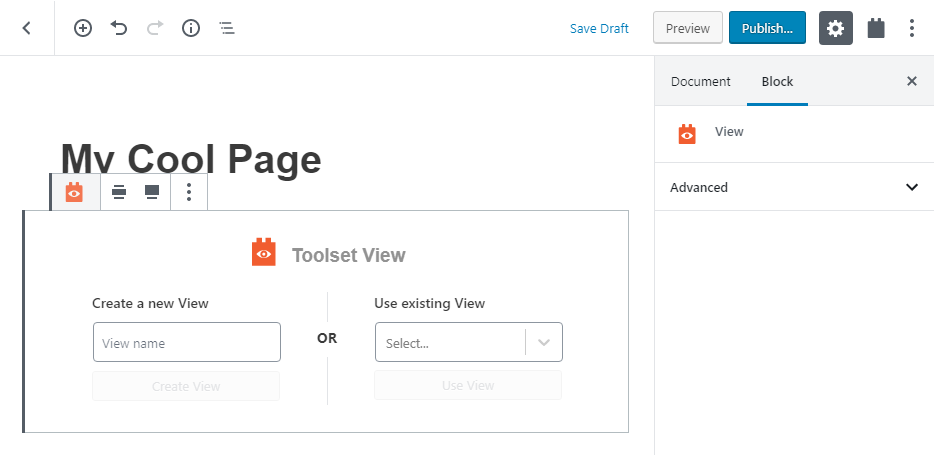Screen dimensions: 934x455
Task: Go back using the left arrow icon
Action: 26,28
